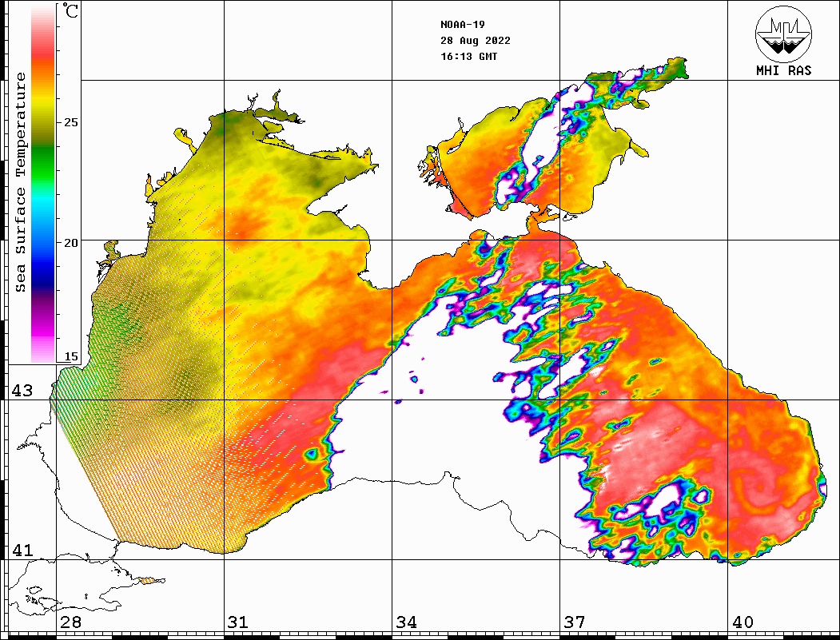
Task: Click the '25' legend tick value
Action: click(70, 122)
